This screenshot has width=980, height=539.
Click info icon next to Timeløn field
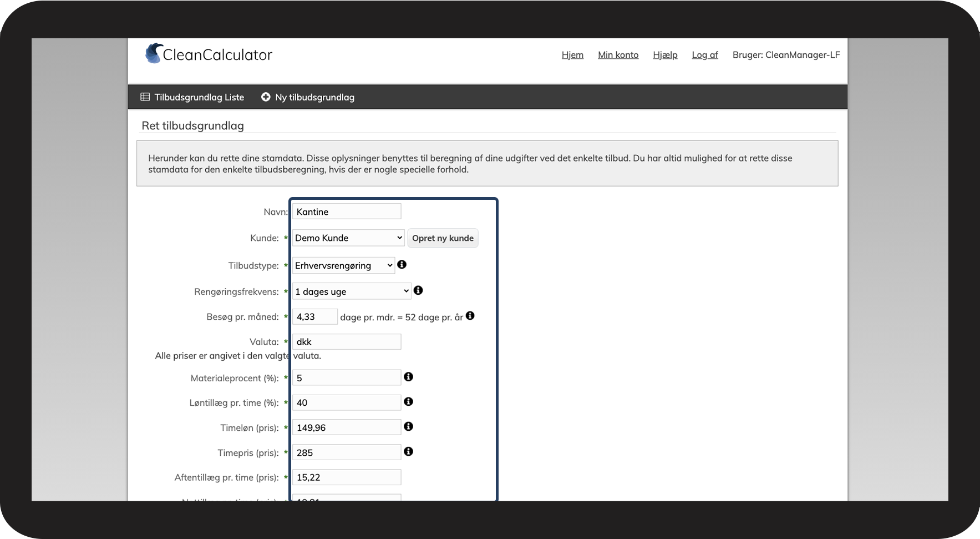pyautogui.click(x=409, y=426)
